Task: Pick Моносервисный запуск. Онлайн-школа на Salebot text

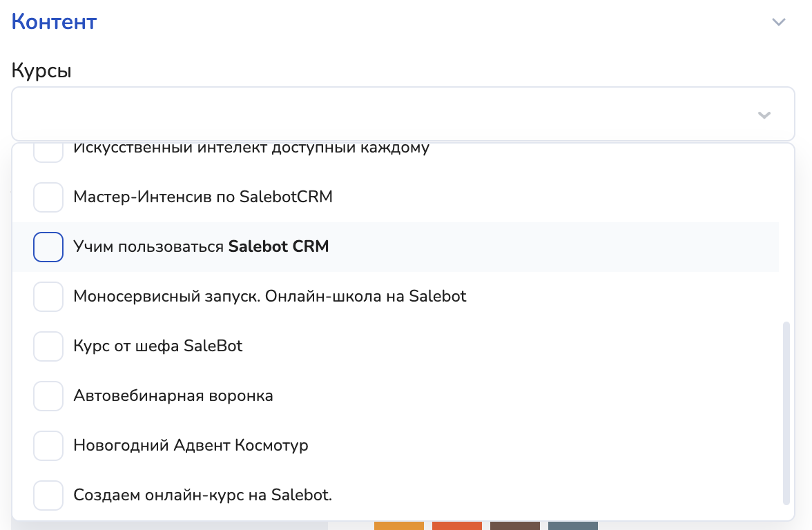Action: tap(270, 296)
